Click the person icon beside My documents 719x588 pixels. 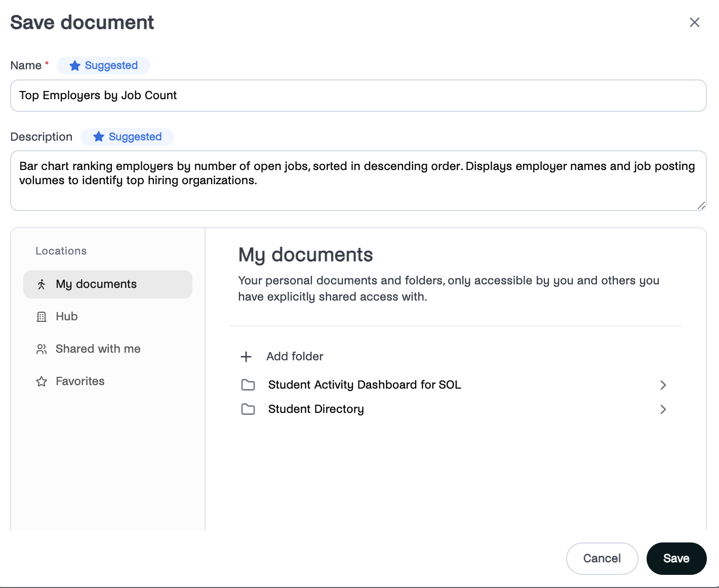pyautogui.click(x=42, y=284)
